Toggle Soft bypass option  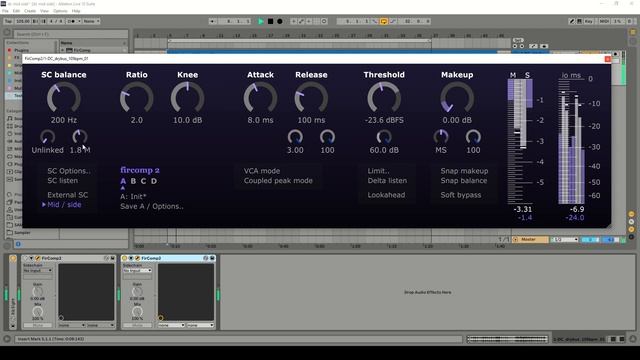460,195
